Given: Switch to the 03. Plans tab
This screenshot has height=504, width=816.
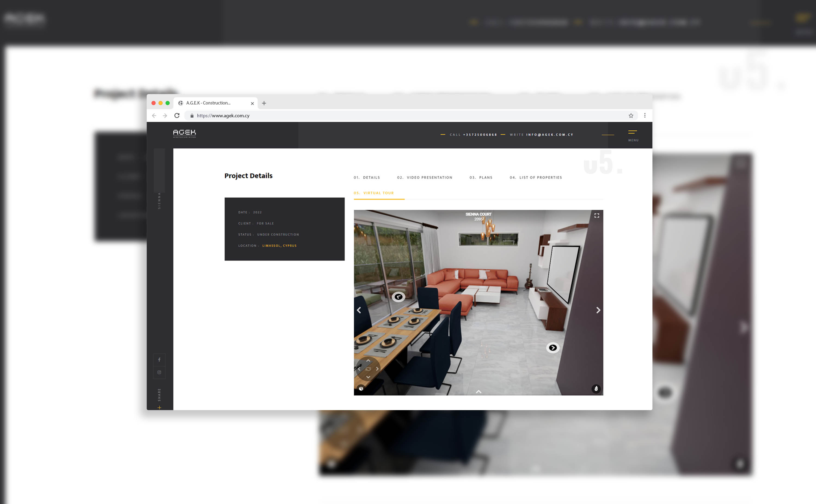Looking at the screenshot, I should pos(481,178).
